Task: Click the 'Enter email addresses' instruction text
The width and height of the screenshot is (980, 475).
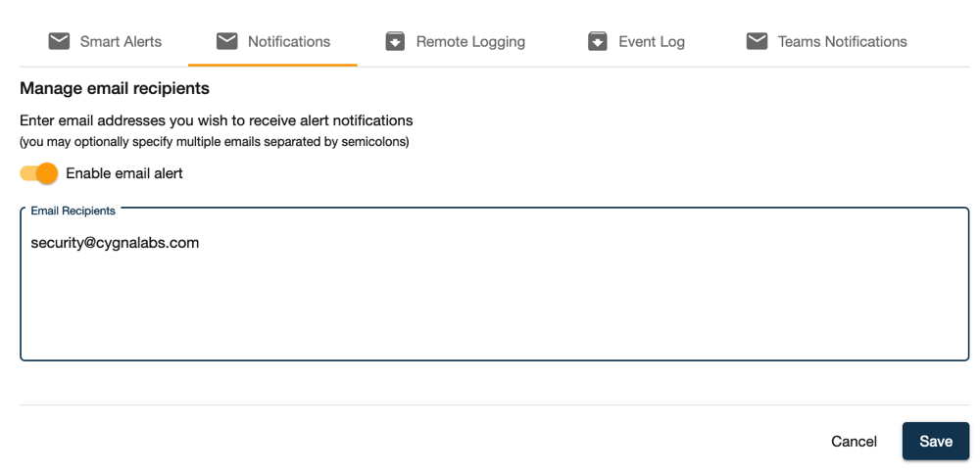Action: point(217,120)
